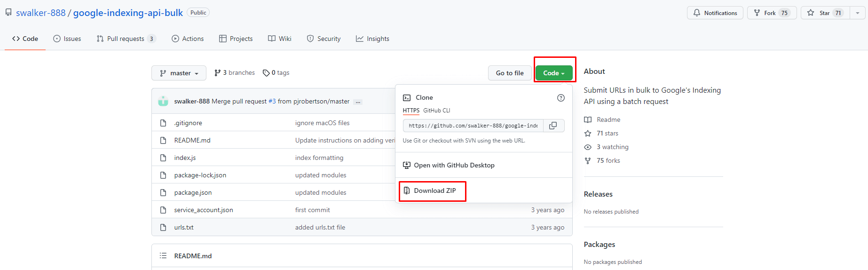View the 75 forks link
The image size is (868, 270).
click(602, 160)
